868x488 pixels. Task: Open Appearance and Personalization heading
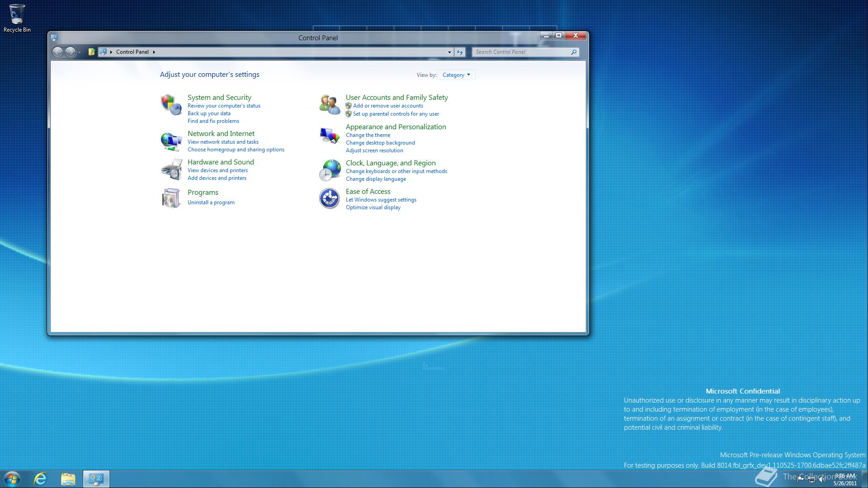(396, 127)
